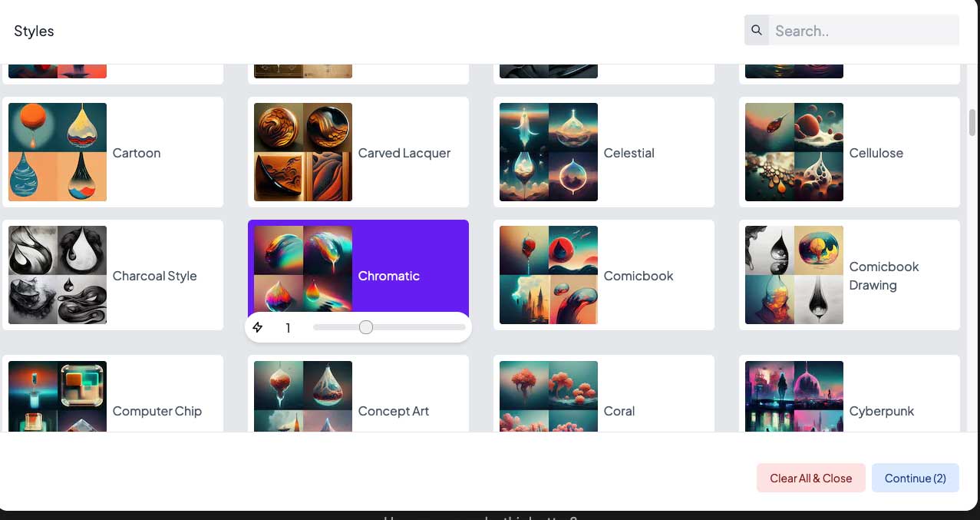Select the Celestial style card
Viewport: 980px width, 520px height.
pyautogui.click(x=604, y=152)
